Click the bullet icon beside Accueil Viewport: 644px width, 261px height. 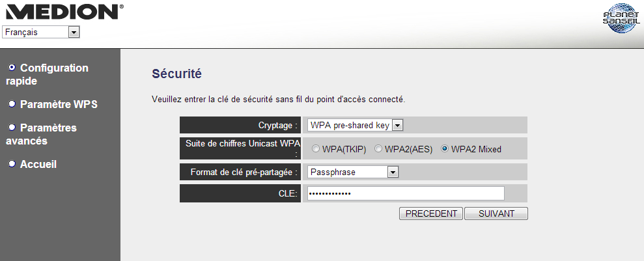point(12,164)
